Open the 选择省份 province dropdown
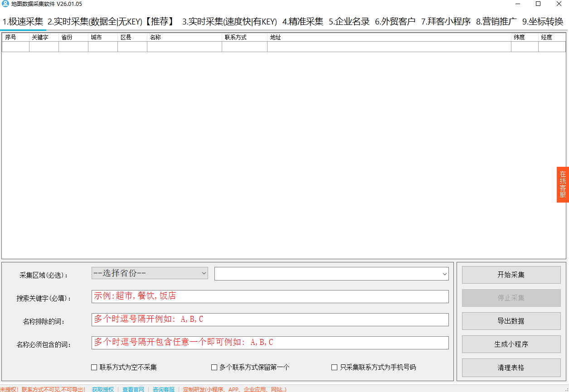This screenshot has height=392, width=569. tap(150, 273)
